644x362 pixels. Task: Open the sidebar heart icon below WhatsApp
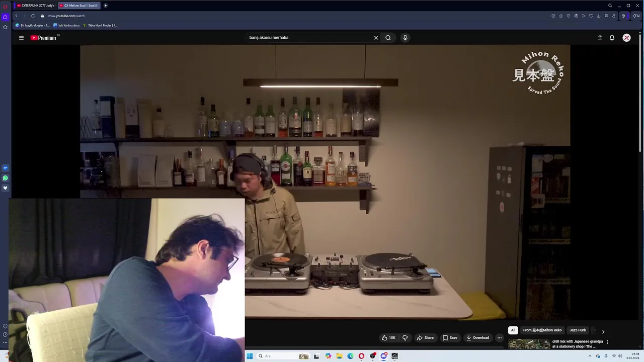click(x=5, y=188)
